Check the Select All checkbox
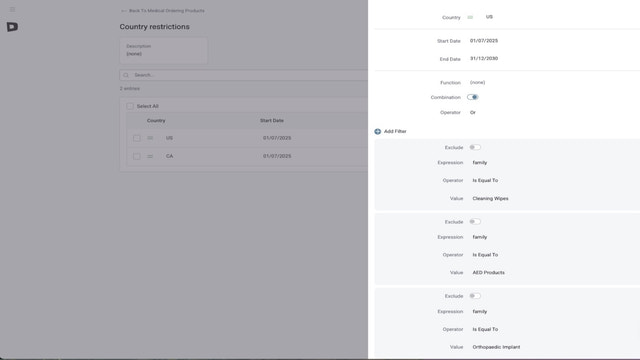The image size is (640, 360). click(x=130, y=106)
